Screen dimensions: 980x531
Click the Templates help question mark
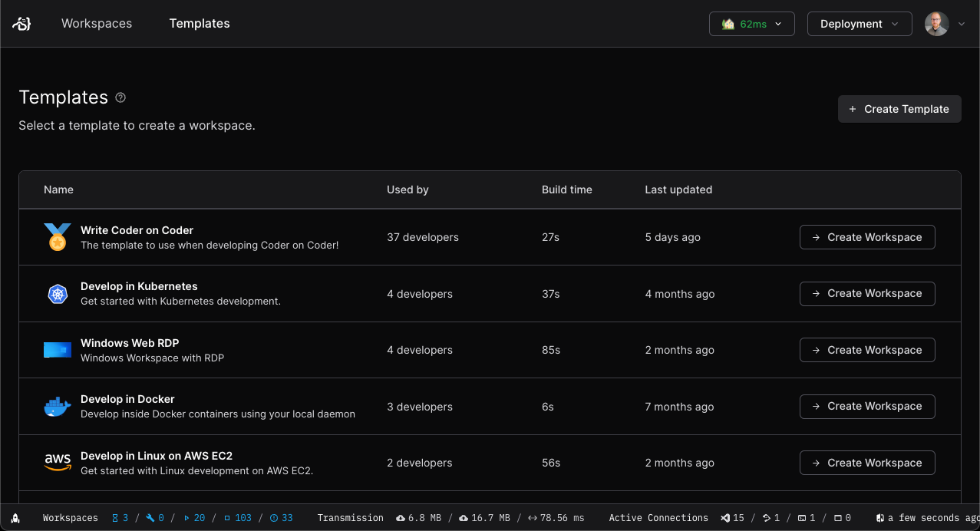[x=120, y=97]
